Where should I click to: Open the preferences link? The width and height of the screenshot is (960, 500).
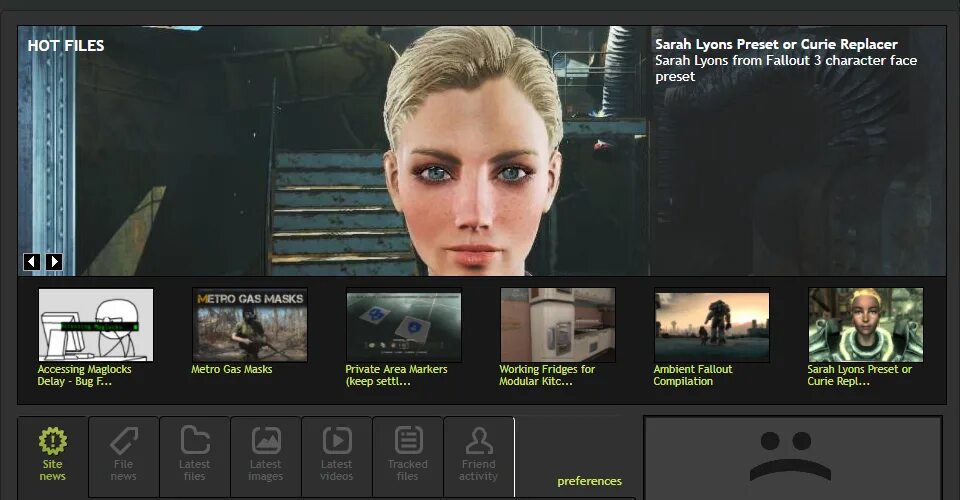point(589,482)
